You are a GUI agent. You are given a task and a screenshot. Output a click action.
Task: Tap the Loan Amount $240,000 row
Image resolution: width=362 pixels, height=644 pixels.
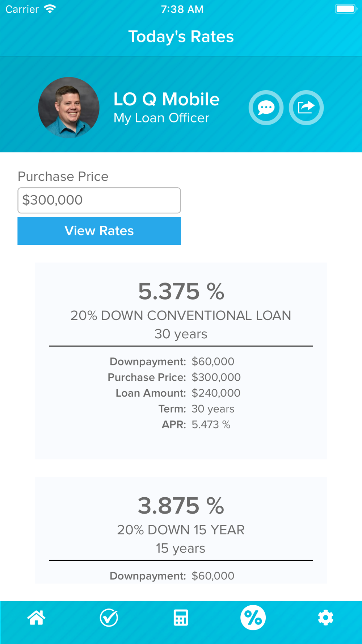(178, 393)
